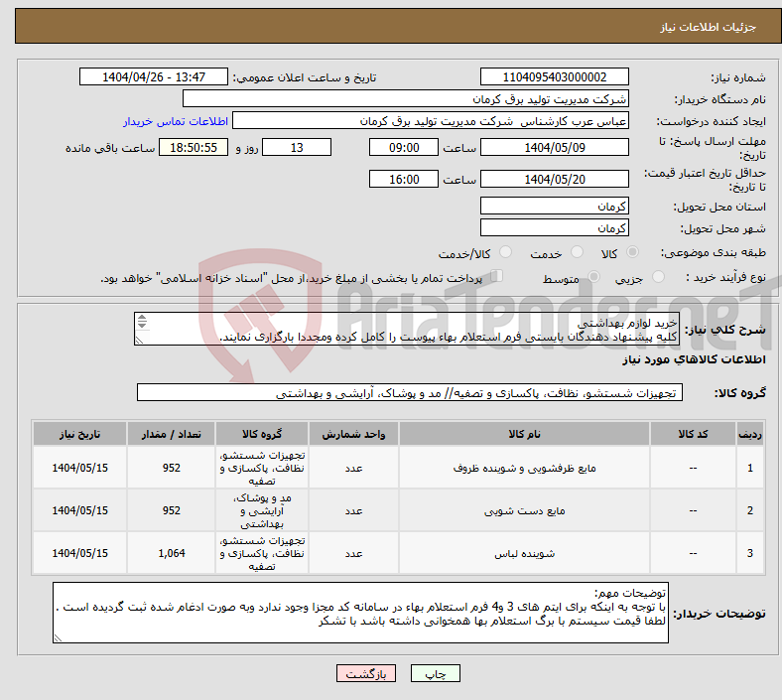Click the need date of row 1
The height and width of the screenshot is (700, 782).
pos(79,468)
